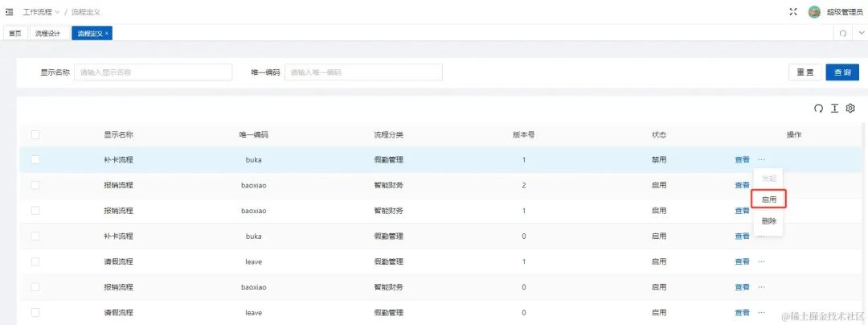Image resolution: width=868 pixels, height=325 pixels.
Task: Click 'leave' code in 请假流程 version 1 row
Action: (x=253, y=261)
